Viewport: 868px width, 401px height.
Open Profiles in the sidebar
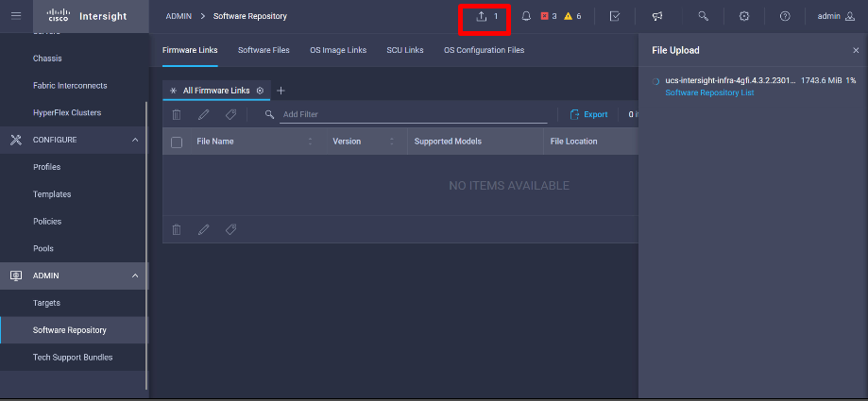coord(46,167)
